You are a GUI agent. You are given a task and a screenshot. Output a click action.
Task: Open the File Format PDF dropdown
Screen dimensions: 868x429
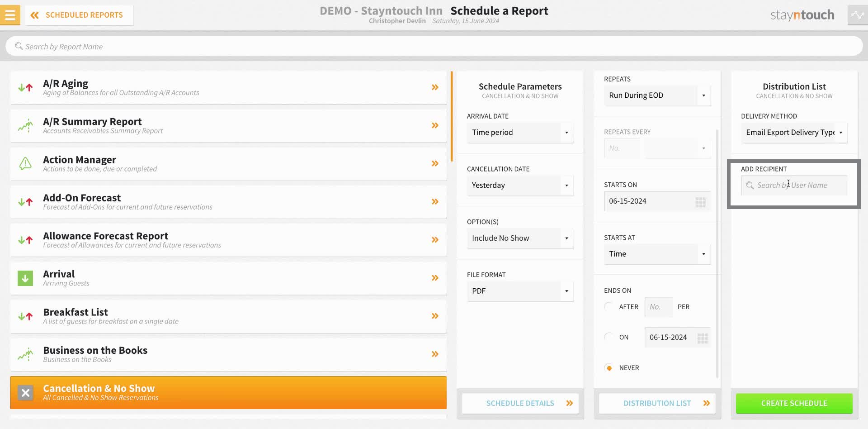[x=520, y=291]
